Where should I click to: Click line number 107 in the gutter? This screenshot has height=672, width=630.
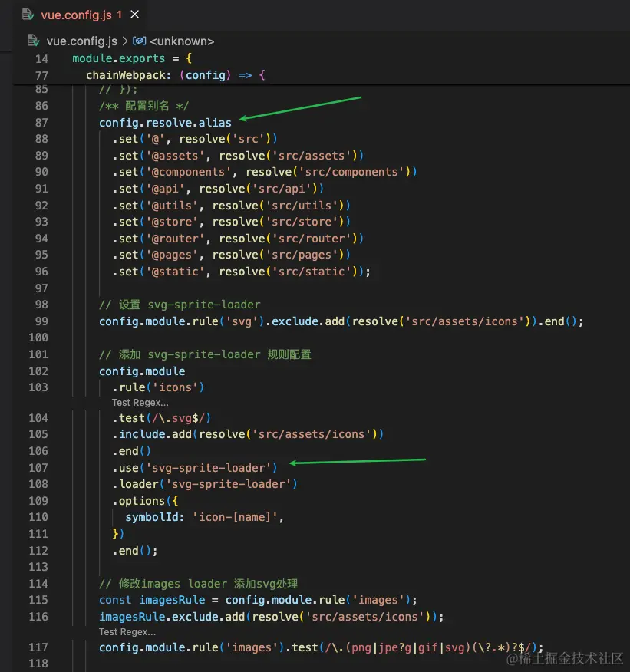click(38, 468)
